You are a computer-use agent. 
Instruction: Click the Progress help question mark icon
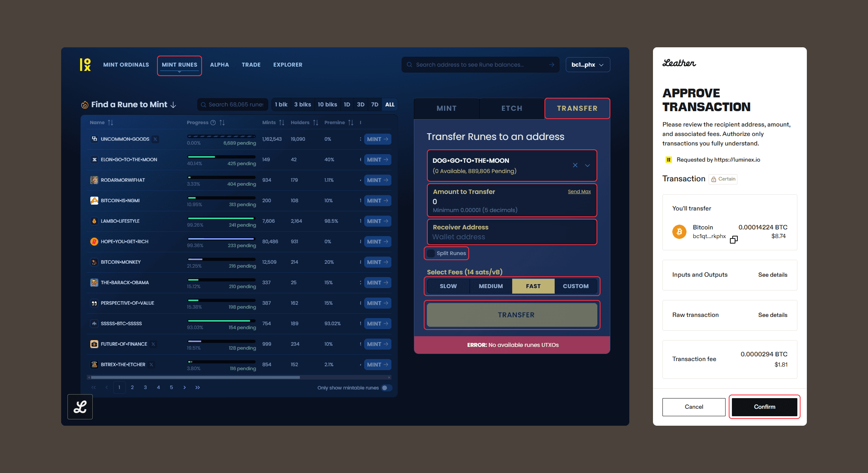pyautogui.click(x=213, y=123)
